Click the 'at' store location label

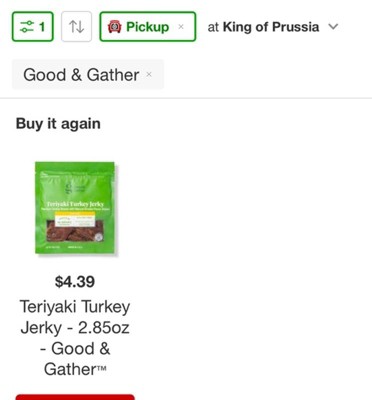pyautogui.click(x=213, y=27)
